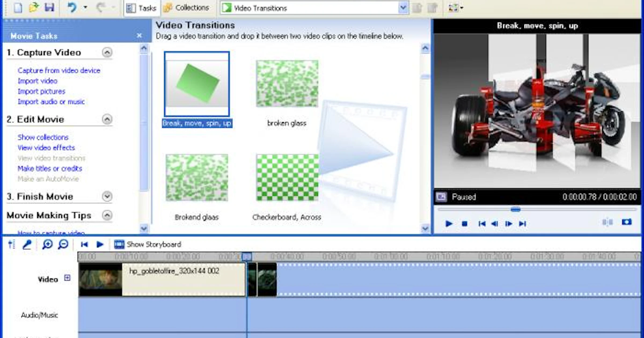Select the Checkerboard, Across transition thumbnail
Image resolution: width=644 pixels, height=338 pixels.
[x=287, y=178]
